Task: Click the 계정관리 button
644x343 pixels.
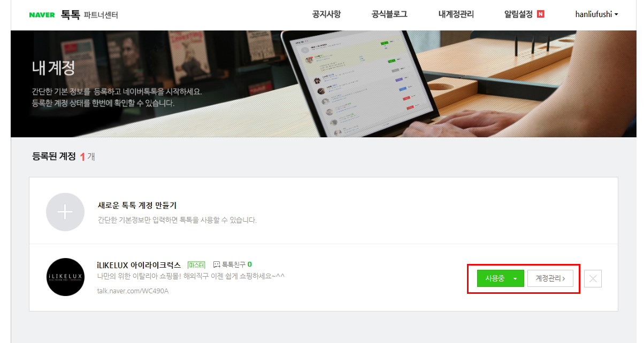Action: (550, 278)
